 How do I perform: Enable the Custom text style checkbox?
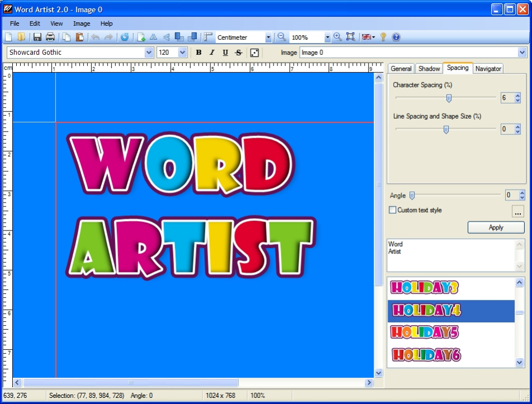(x=392, y=210)
